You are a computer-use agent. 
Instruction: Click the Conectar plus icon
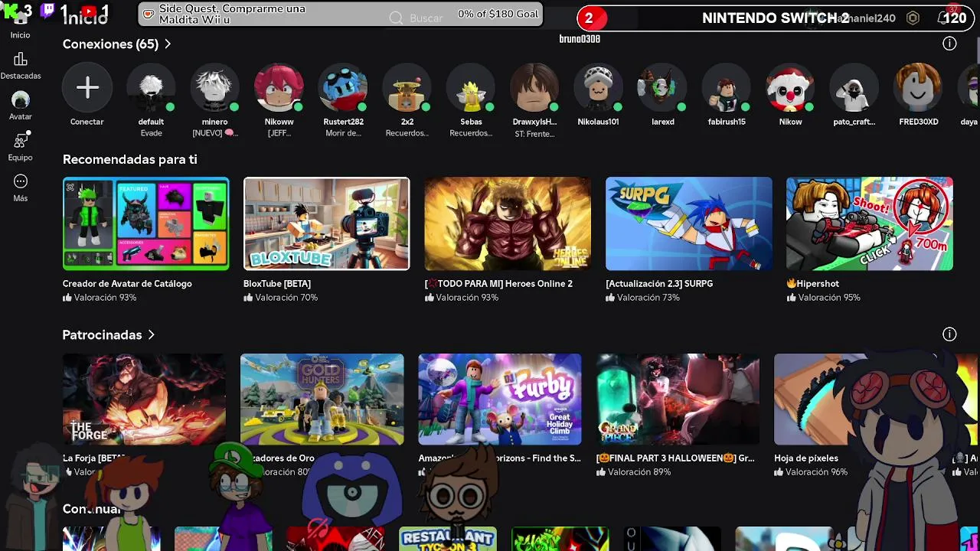pyautogui.click(x=87, y=88)
